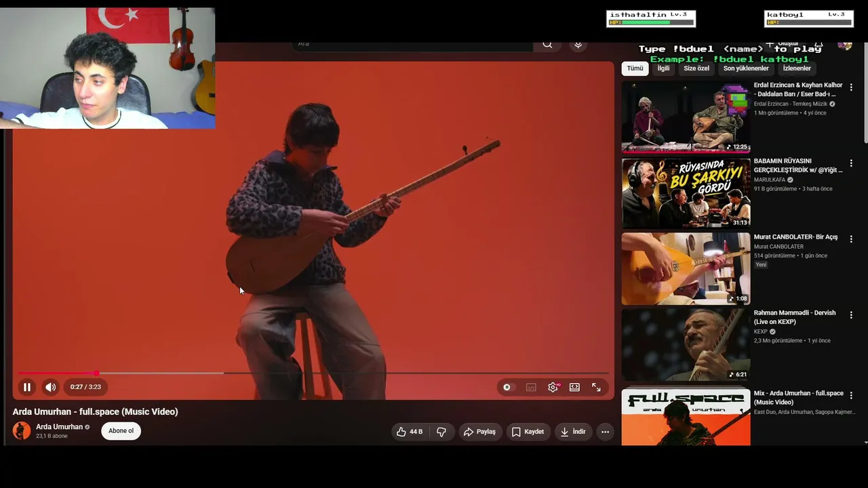Viewport: 868px width, 488px height.
Task: Click the 0:27 / 3:23 time display
Action: (x=85, y=387)
